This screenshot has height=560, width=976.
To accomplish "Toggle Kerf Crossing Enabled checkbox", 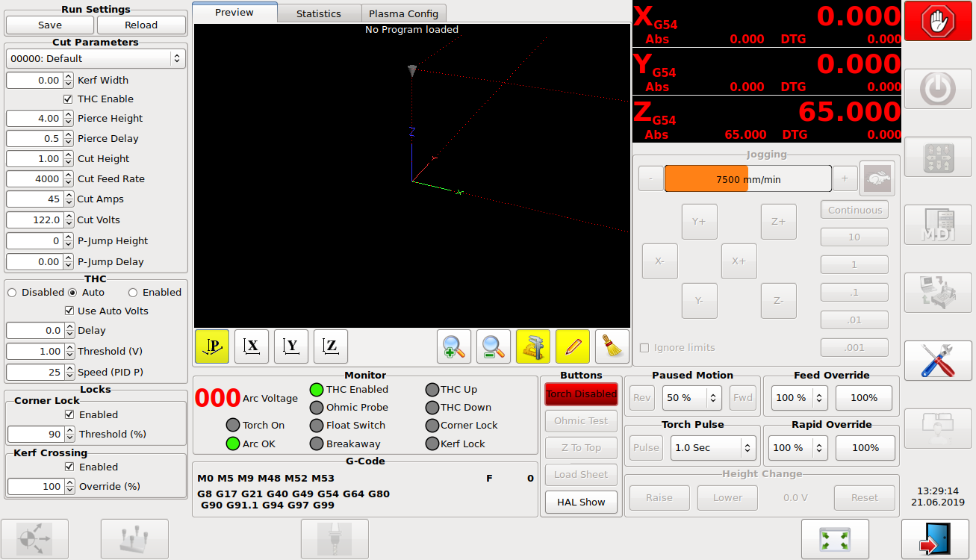I will click(x=69, y=467).
